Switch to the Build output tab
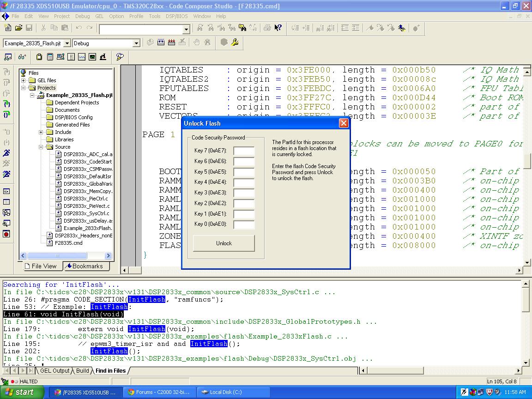 [x=83, y=370]
